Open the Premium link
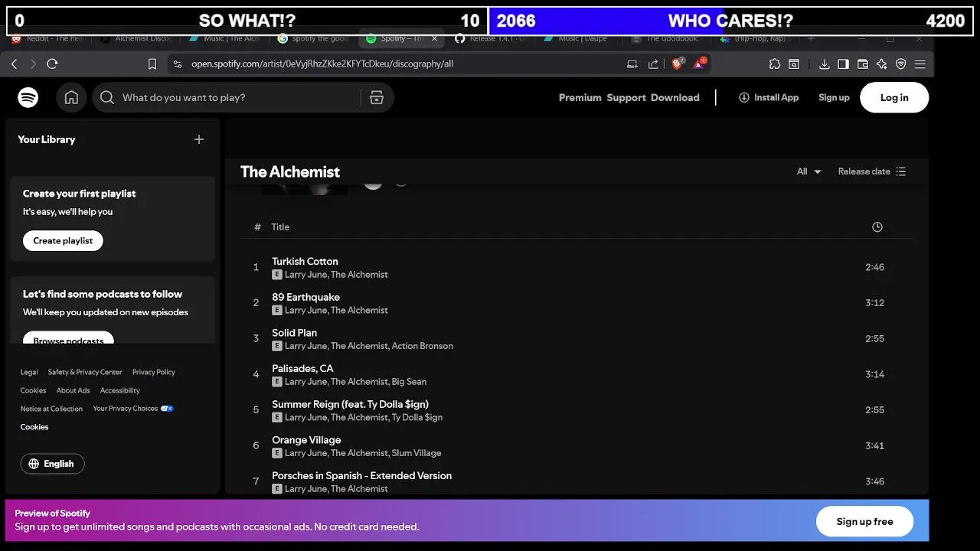This screenshot has height=551, width=980. [x=580, y=98]
